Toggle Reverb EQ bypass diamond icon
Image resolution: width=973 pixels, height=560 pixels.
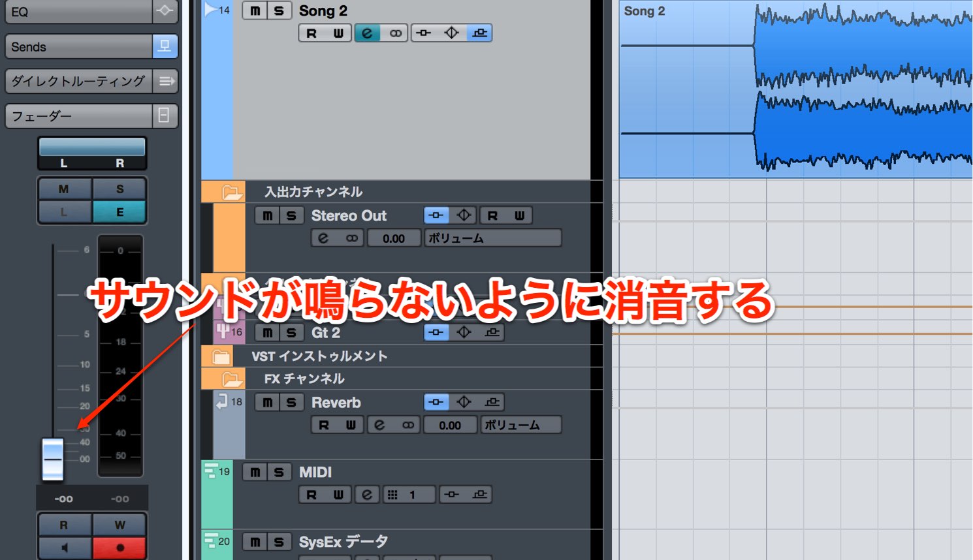pos(464,402)
